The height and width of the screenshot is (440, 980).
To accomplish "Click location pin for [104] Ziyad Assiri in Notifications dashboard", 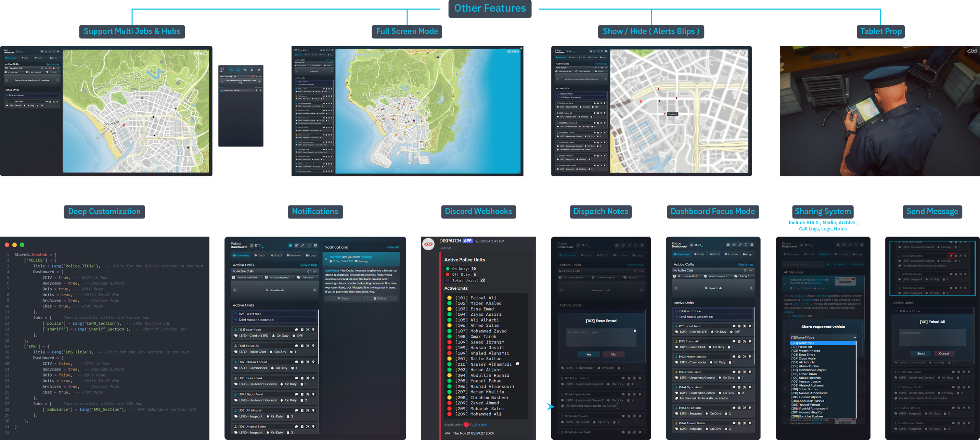I will pos(313,394).
